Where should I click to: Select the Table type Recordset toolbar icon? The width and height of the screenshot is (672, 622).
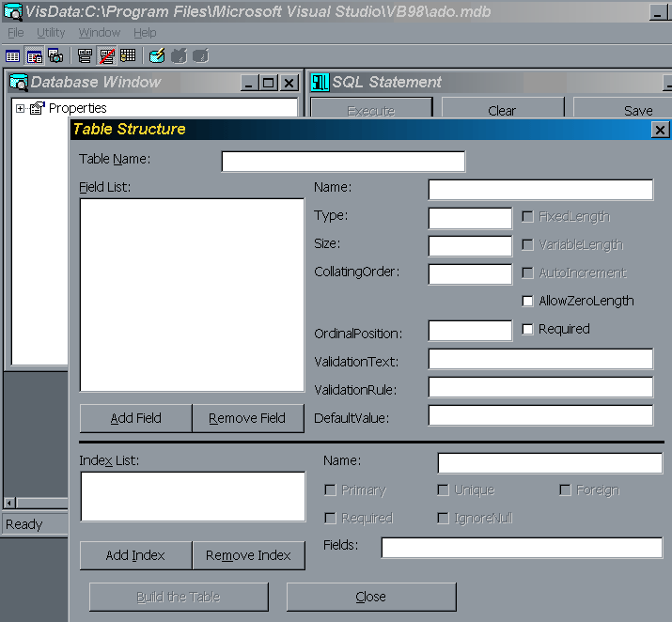point(12,56)
